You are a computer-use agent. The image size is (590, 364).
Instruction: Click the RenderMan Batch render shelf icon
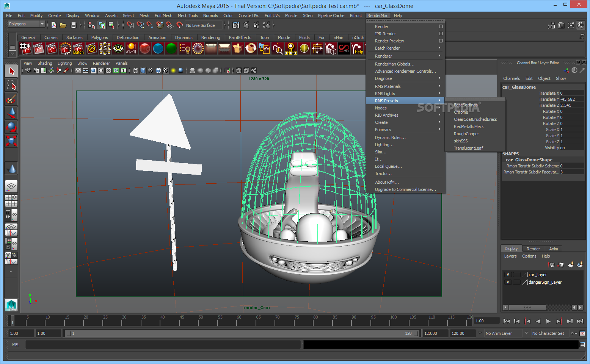point(78,48)
